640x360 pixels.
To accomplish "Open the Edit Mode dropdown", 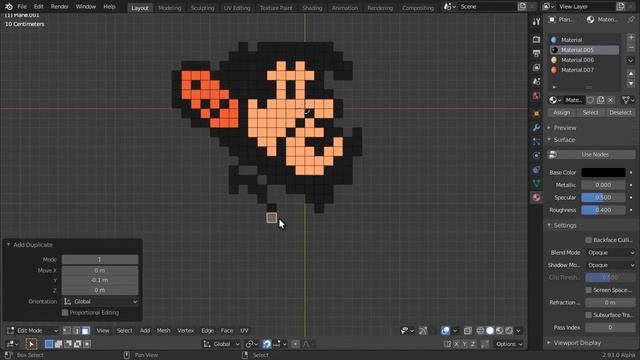I will [x=32, y=331].
